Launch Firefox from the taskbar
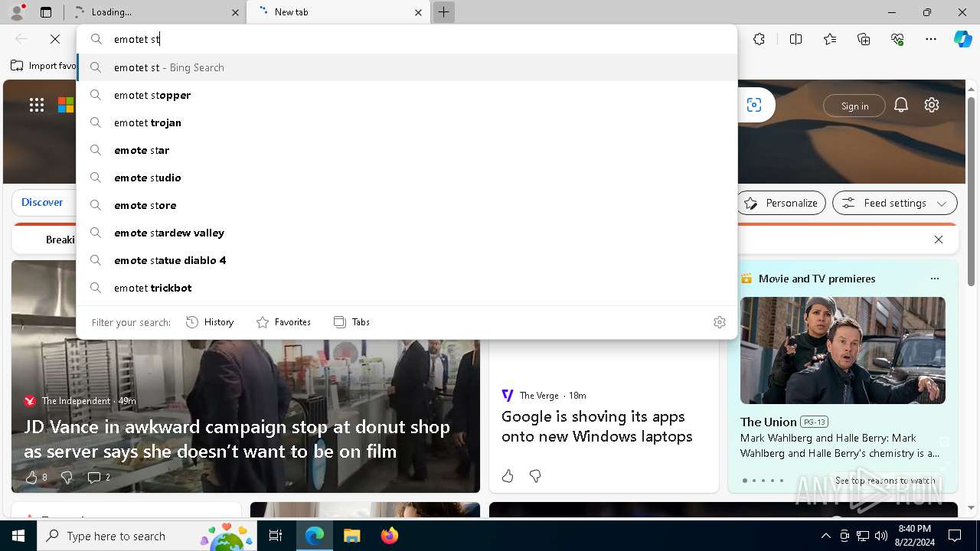Screen dimensions: 980x551 click(389, 536)
